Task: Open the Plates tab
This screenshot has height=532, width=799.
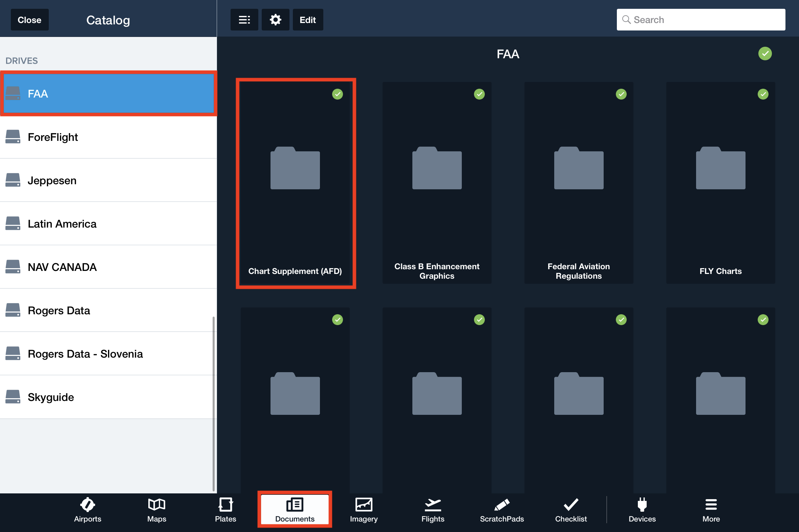Action: [x=225, y=510]
